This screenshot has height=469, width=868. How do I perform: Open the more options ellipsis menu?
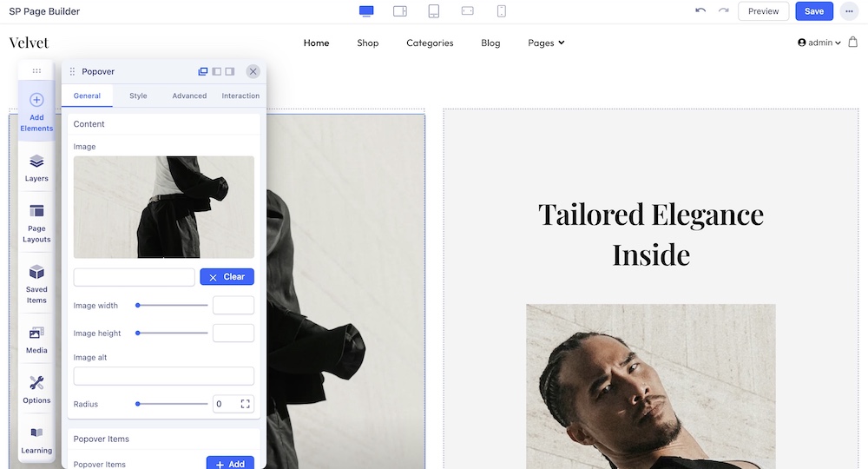pyautogui.click(x=849, y=11)
